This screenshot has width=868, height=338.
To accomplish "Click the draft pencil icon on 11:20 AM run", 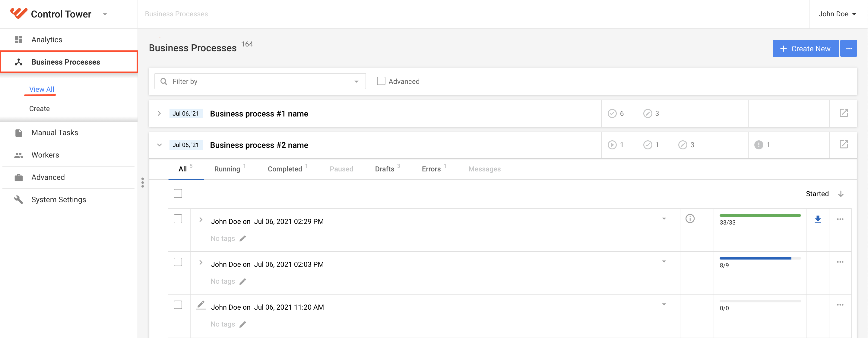I will pyautogui.click(x=201, y=305).
